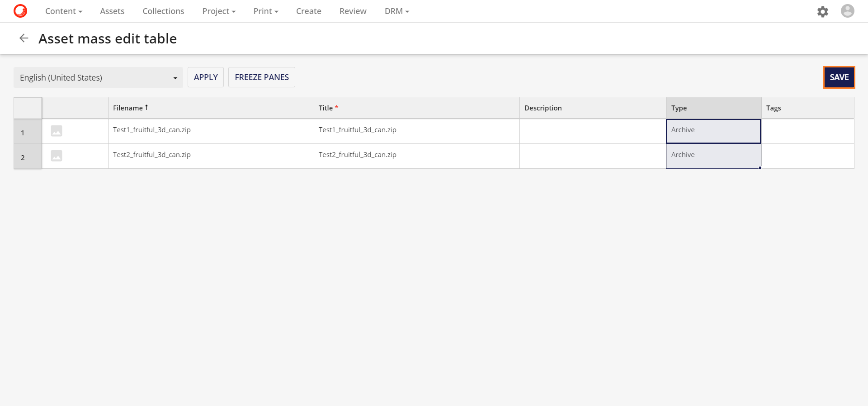868x406 pixels.
Task: Select the Description cell in row 1
Action: coord(592,131)
